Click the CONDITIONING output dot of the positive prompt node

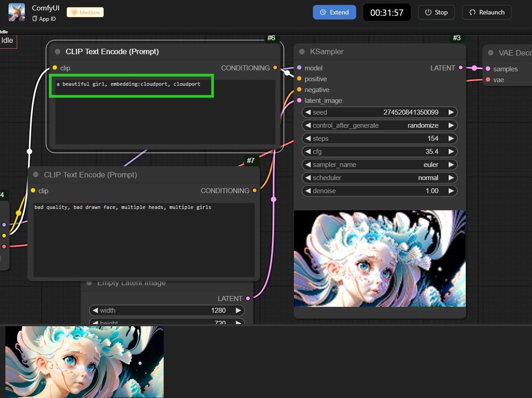point(275,68)
